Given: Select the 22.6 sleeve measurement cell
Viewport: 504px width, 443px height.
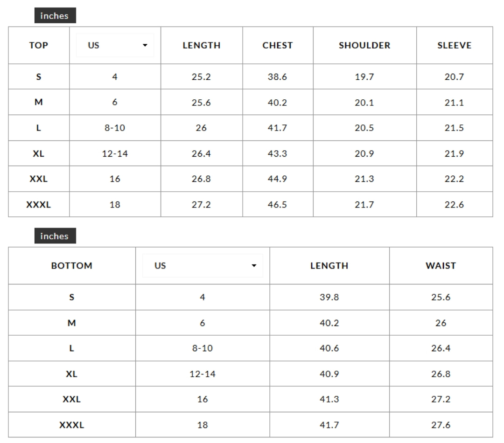Looking at the screenshot, I should click(454, 205).
